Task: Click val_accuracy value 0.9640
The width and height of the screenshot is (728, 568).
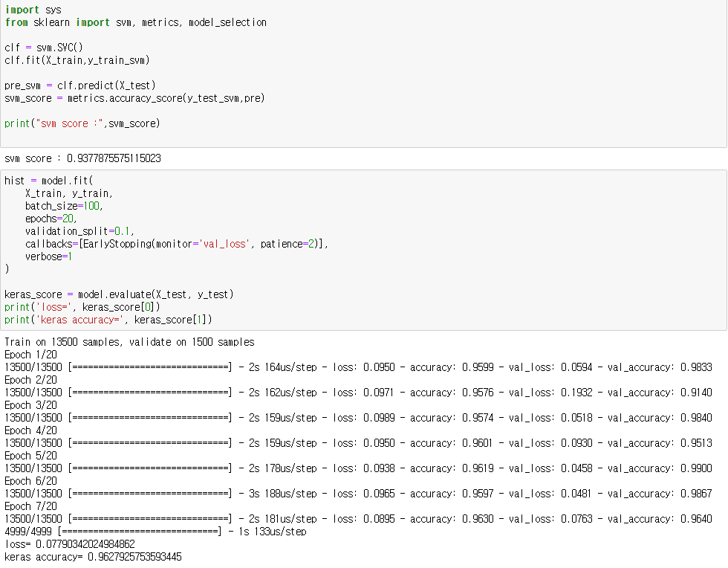Action: pyautogui.click(x=697, y=519)
